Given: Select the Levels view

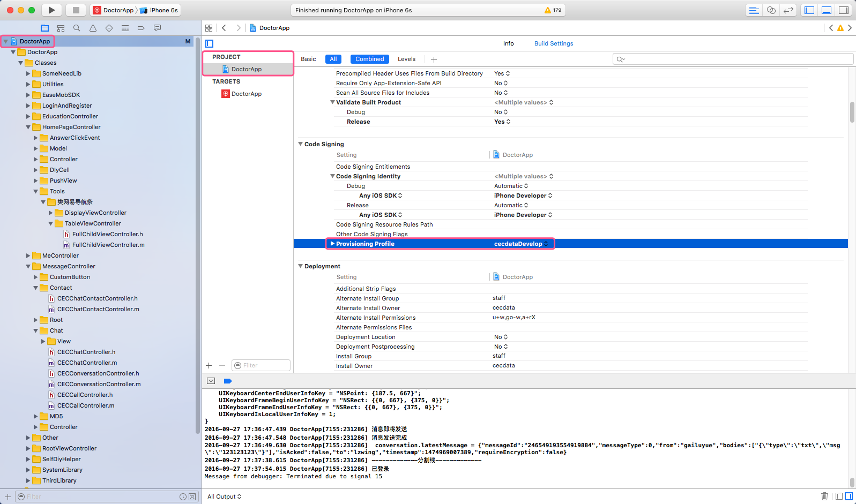Looking at the screenshot, I should [406, 59].
